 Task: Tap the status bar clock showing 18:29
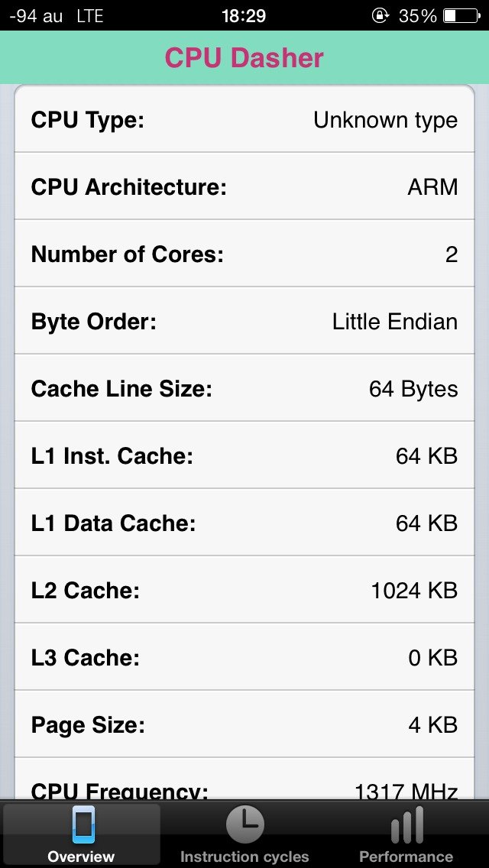[244, 15]
